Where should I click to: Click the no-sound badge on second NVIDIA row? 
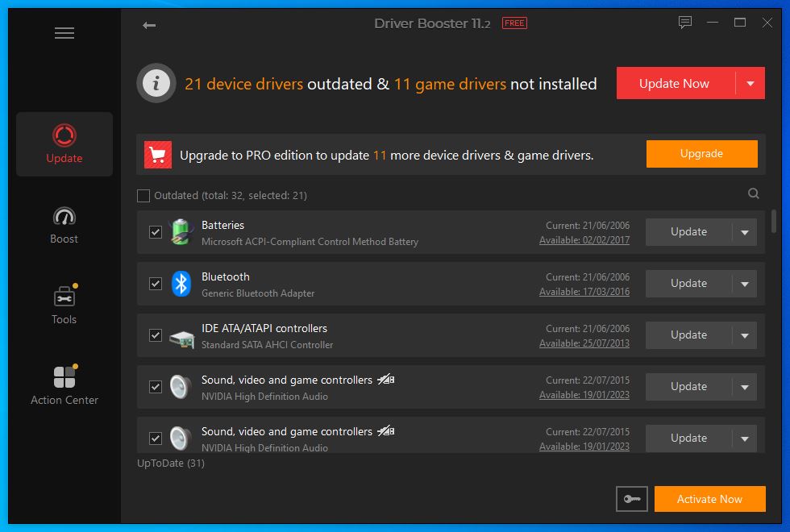386,431
